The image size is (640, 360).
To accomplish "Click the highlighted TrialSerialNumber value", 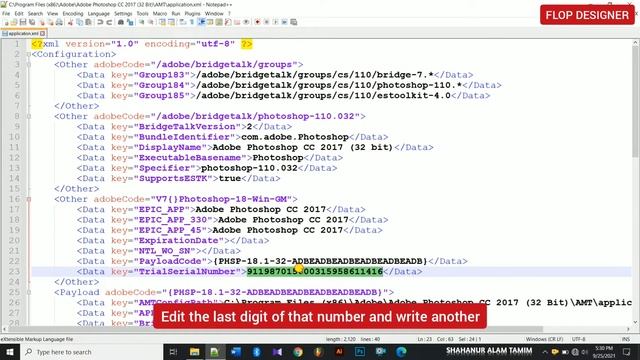I will click(x=315, y=271).
